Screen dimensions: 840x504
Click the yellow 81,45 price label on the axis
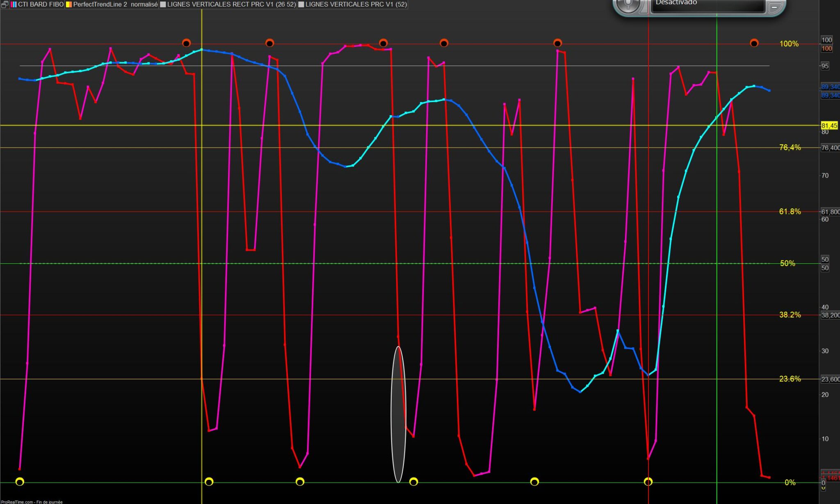[829, 125]
